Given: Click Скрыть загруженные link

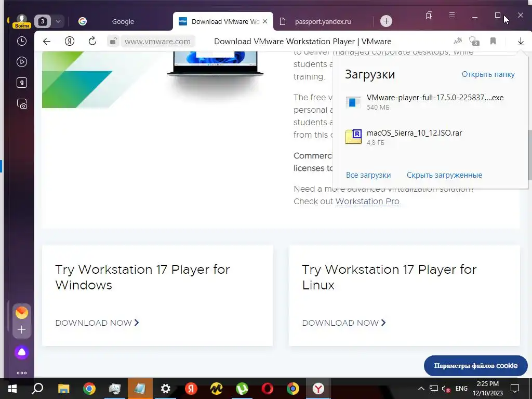Looking at the screenshot, I should [444, 175].
